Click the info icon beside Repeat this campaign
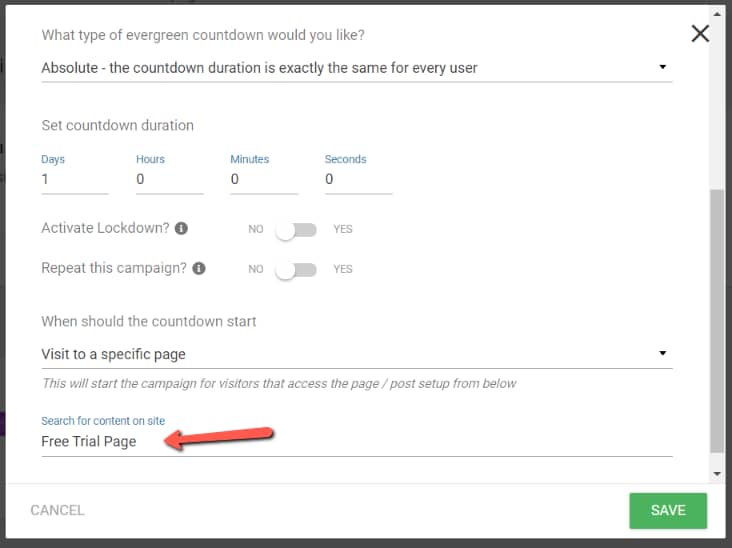This screenshot has height=548, width=732. pyautogui.click(x=199, y=269)
